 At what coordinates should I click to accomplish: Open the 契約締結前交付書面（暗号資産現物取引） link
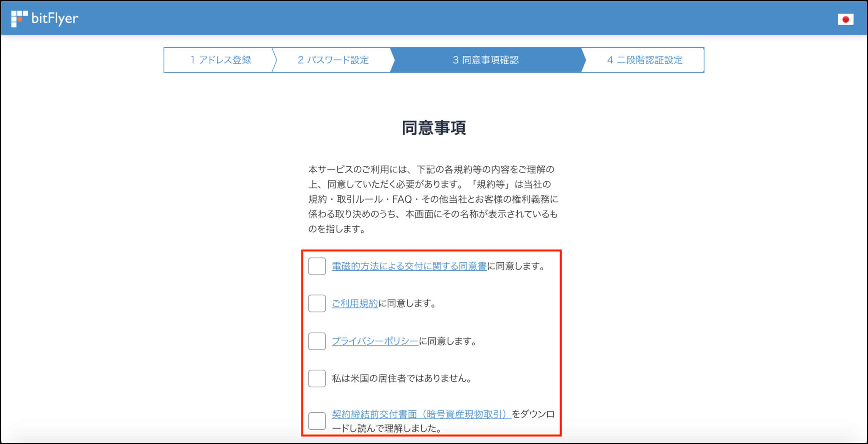(x=421, y=414)
